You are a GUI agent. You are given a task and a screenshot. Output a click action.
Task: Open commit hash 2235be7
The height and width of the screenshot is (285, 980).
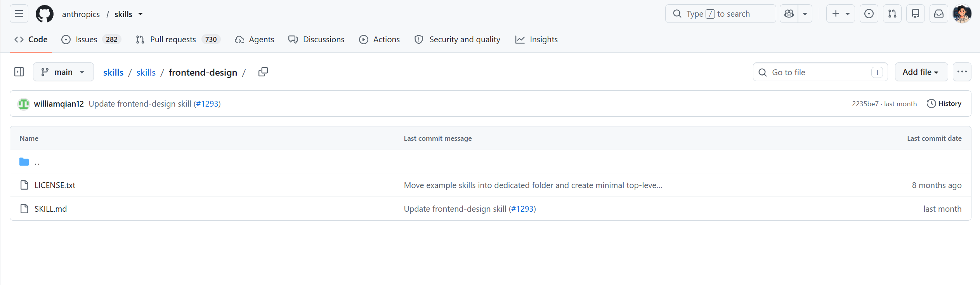865,104
